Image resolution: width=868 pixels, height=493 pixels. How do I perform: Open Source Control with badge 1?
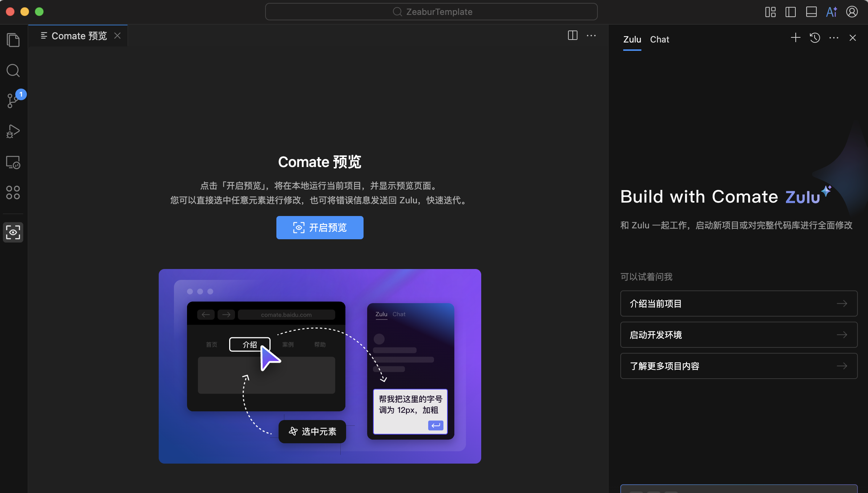click(x=13, y=100)
